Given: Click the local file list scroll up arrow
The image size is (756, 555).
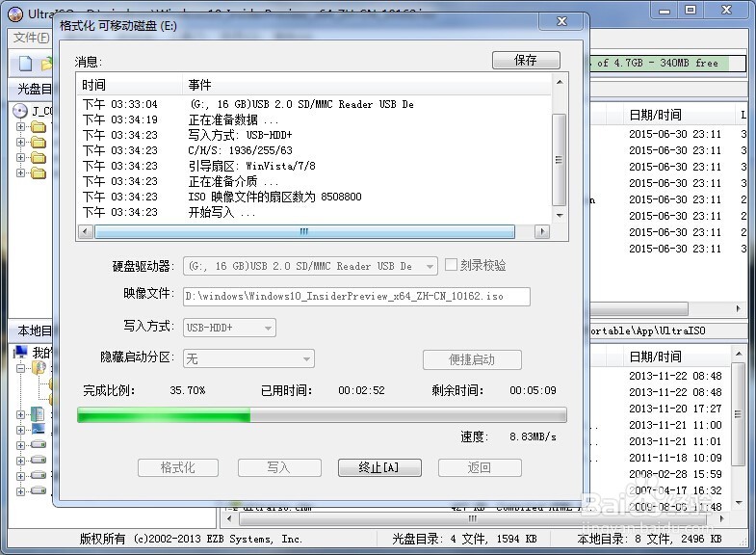Looking at the screenshot, I should pyautogui.click(x=738, y=354).
